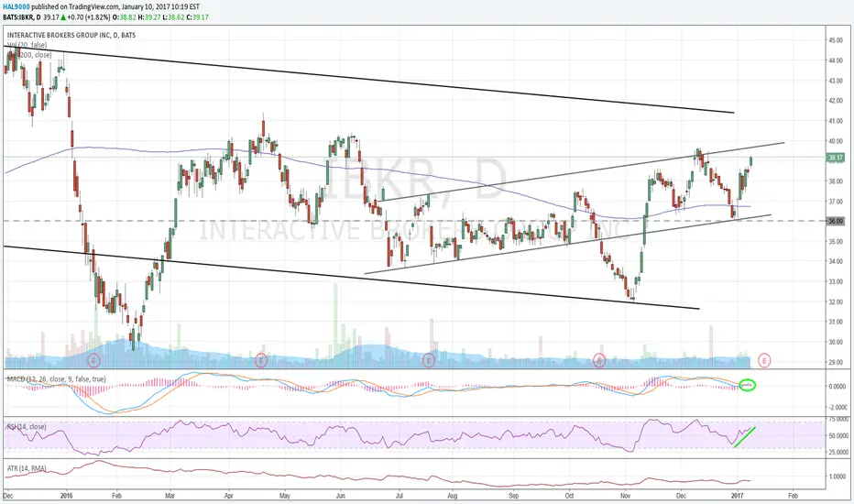Click the 34.00 price axis label
The width and height of the screenshot is (854, 504).
(x=836, y=261)
